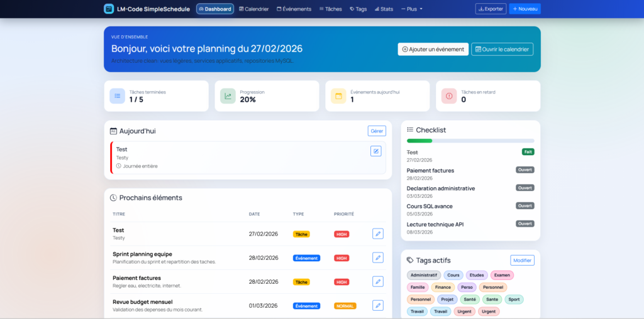The width and height of the screenshot is (644, 319).
Task: Open the Stats page
Action: (383, 9)
